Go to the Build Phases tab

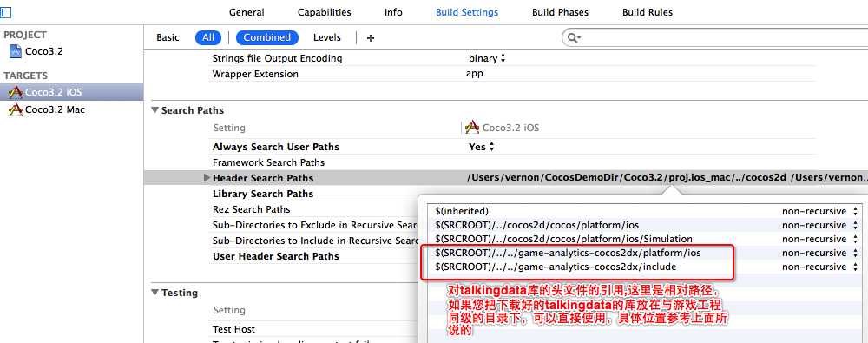[560, 12]
